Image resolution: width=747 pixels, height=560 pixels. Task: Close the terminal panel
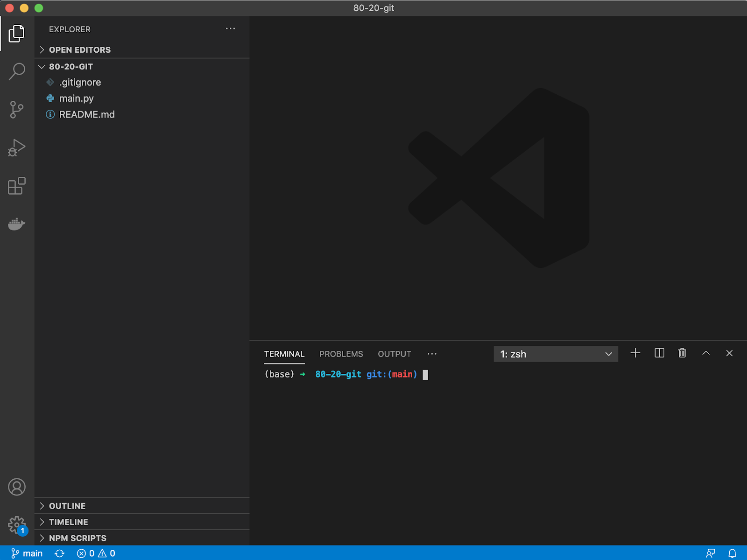[x=729, y=353]
